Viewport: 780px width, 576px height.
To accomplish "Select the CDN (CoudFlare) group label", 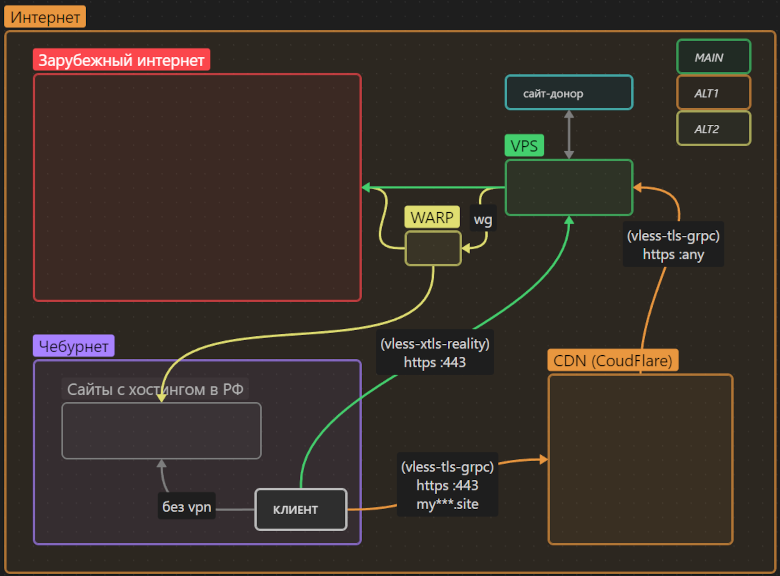I will tap(613, 360).
